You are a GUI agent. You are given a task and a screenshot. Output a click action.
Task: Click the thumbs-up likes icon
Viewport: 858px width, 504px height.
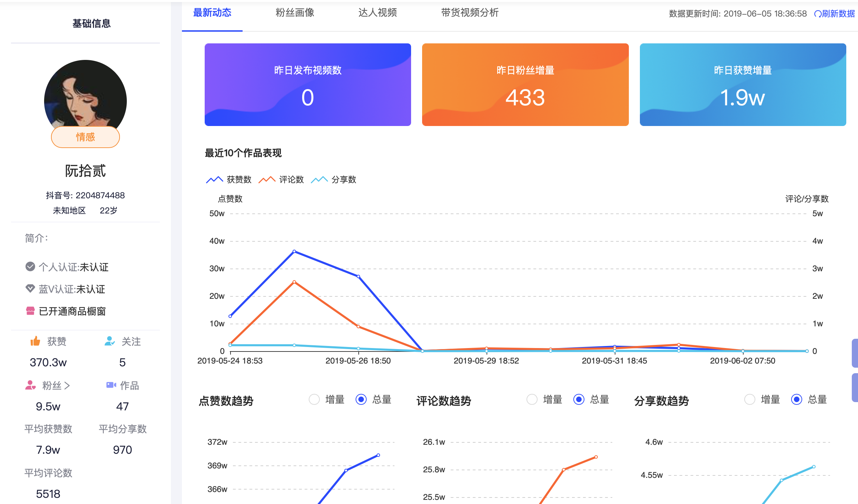coord(35,341)
